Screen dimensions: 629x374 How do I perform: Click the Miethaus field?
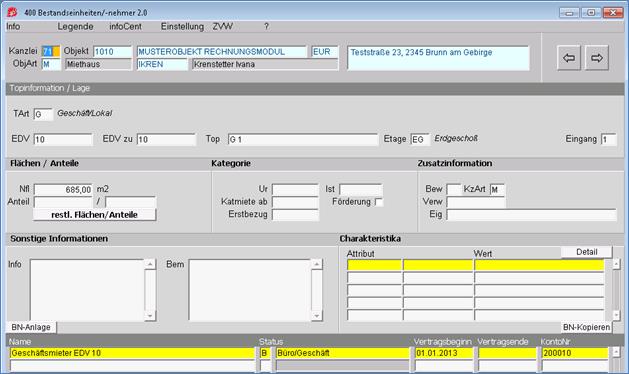pos(99,64)
